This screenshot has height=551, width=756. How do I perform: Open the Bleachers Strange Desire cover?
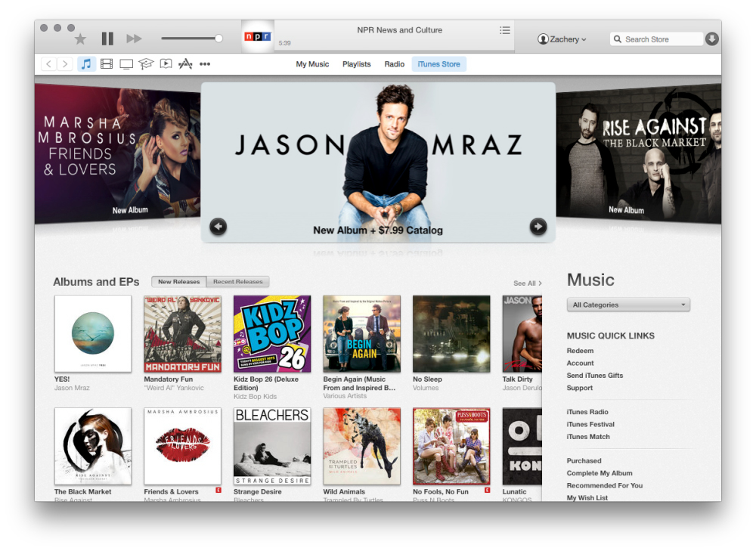pos(272,446)
